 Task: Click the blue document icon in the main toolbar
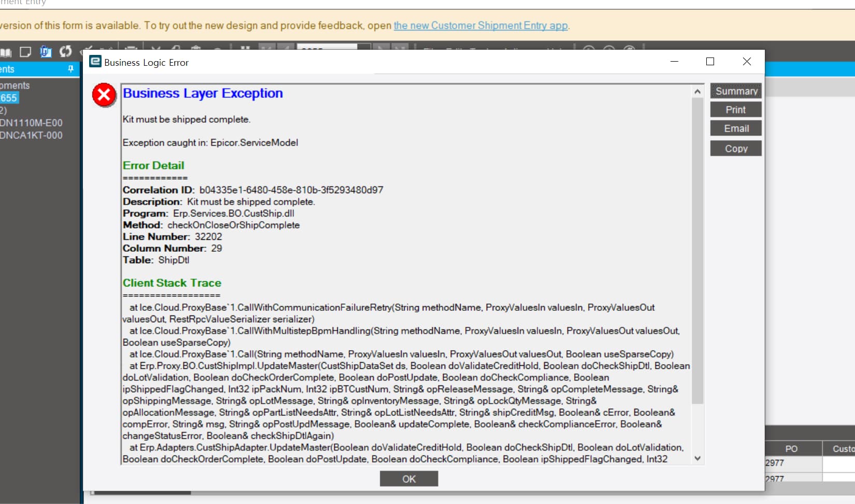[46, 52]
